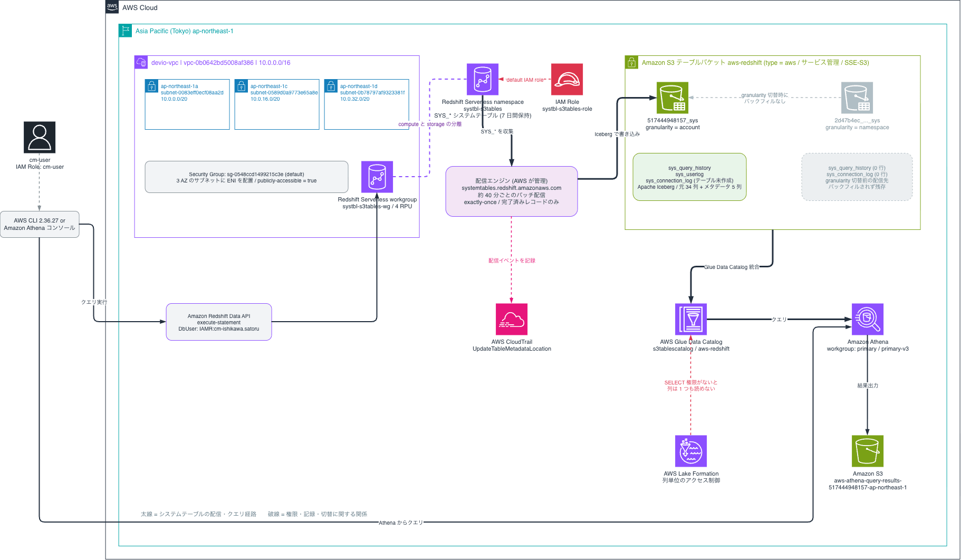Click the 'default IAM role' label
The height and width of the screenshot is (560, 961).
[525, 80]
